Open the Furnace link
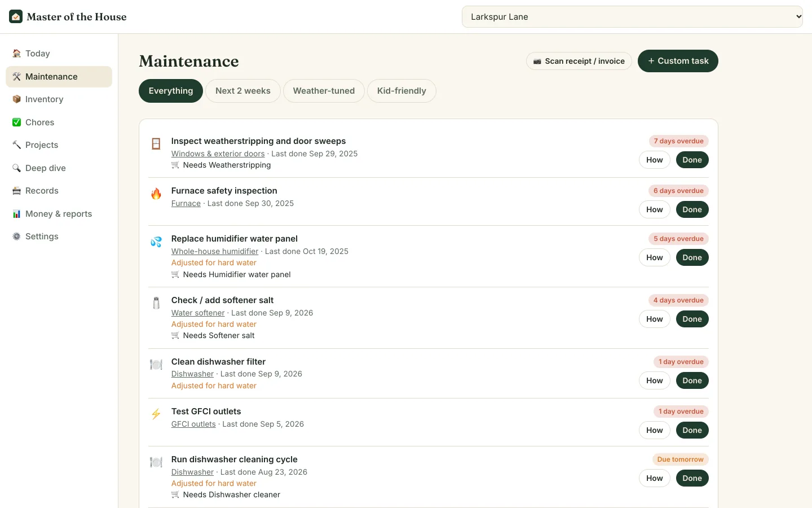812x508 pixels. (x=186, y=204)
